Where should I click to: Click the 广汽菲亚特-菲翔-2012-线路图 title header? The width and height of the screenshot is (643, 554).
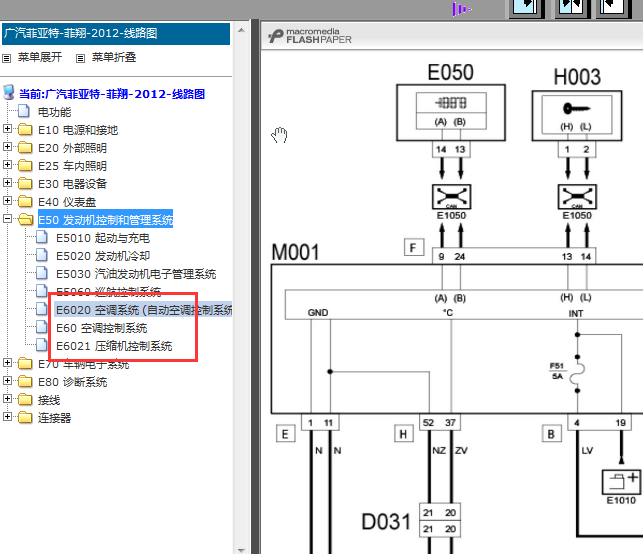tap(116, 33)
